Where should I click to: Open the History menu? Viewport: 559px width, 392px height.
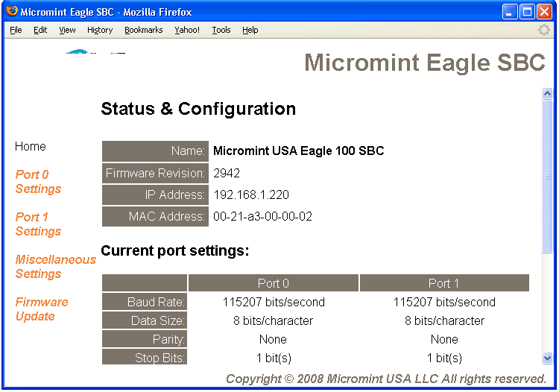100,30
